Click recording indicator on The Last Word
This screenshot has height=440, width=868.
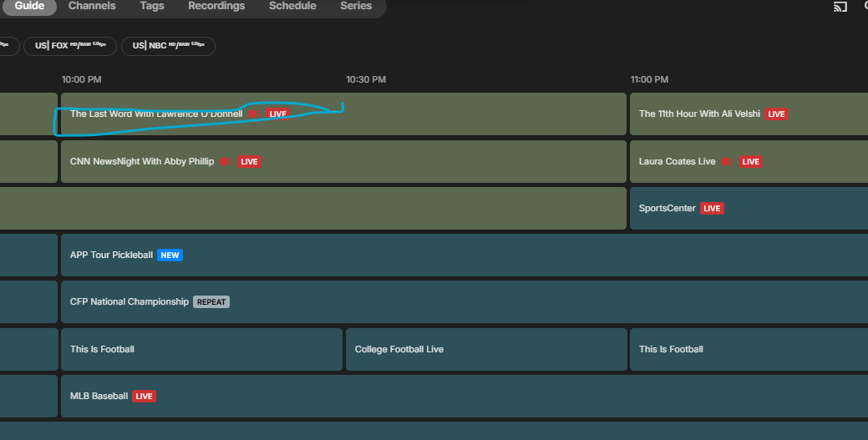click(x=254, y=114)
